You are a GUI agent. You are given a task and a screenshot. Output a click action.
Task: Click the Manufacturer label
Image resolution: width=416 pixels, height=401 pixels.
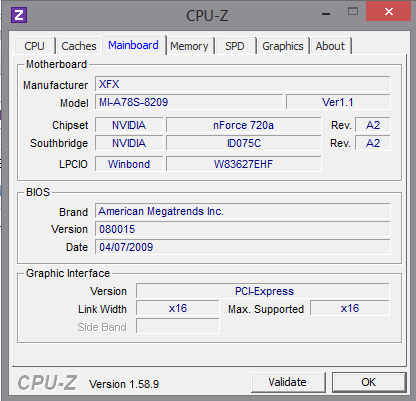click(56, 85)
